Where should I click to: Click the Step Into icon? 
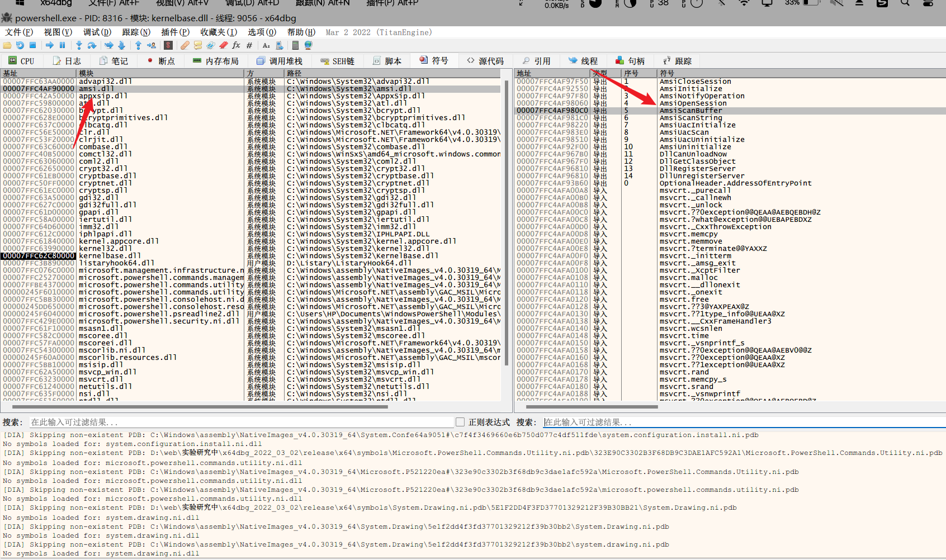[79, 45]
